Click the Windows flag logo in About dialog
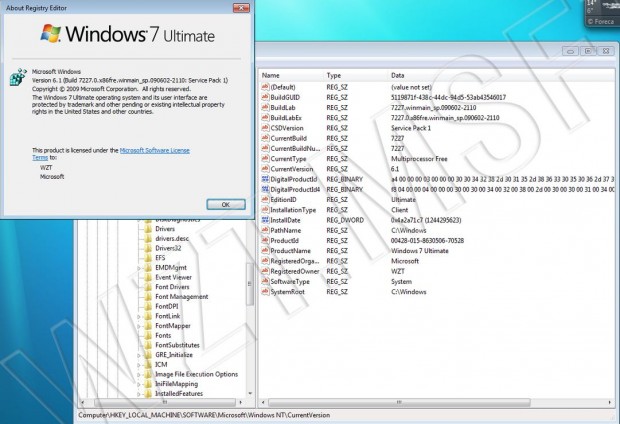 [51, 33]
